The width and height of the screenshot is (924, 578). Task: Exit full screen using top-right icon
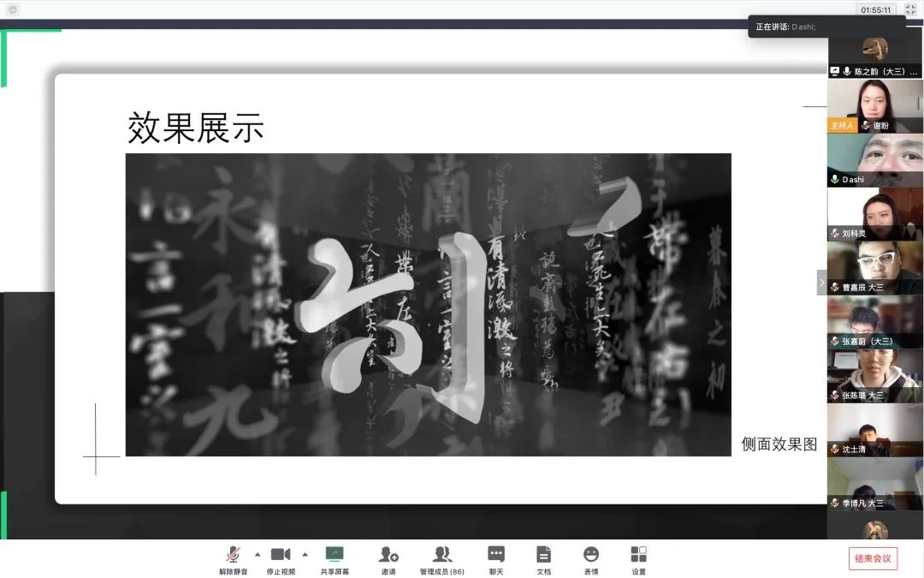pyautogui.click(x=910, y=9)
